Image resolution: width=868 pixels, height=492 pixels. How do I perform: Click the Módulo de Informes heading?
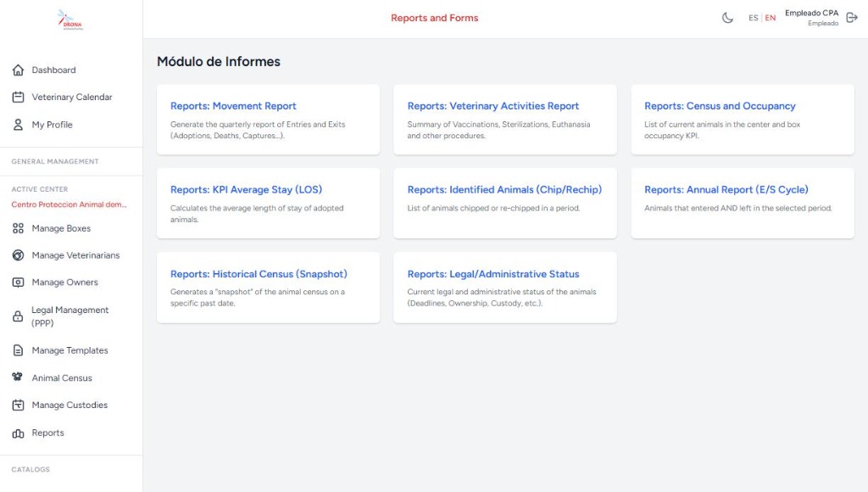click(219, 61)
